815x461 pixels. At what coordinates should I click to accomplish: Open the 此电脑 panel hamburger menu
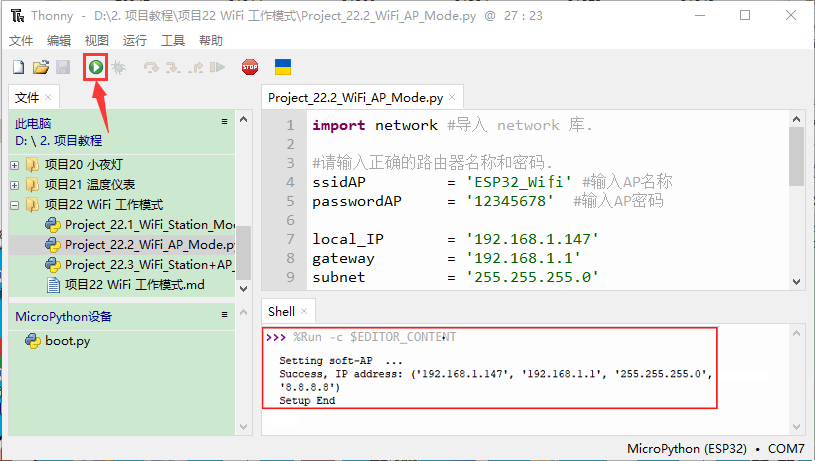point(225,121)
